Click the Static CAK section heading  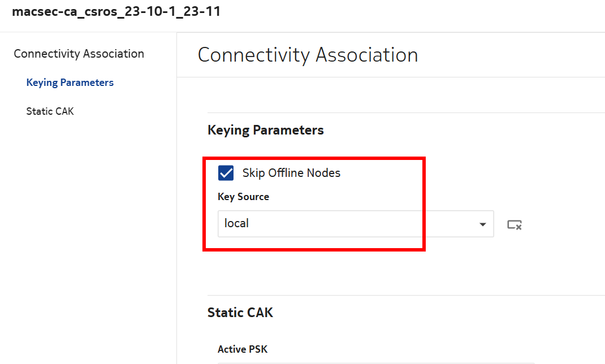(x=240, y=313)
